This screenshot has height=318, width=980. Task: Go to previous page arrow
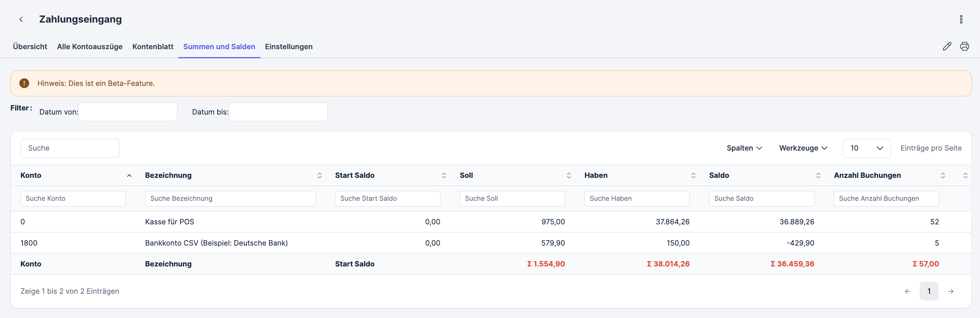[907, 291]
